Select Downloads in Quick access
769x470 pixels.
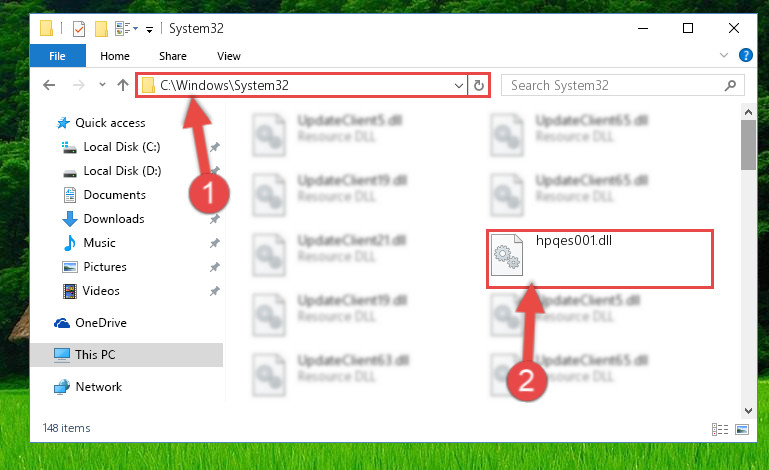pyautogui.click(x=114, y=219)
